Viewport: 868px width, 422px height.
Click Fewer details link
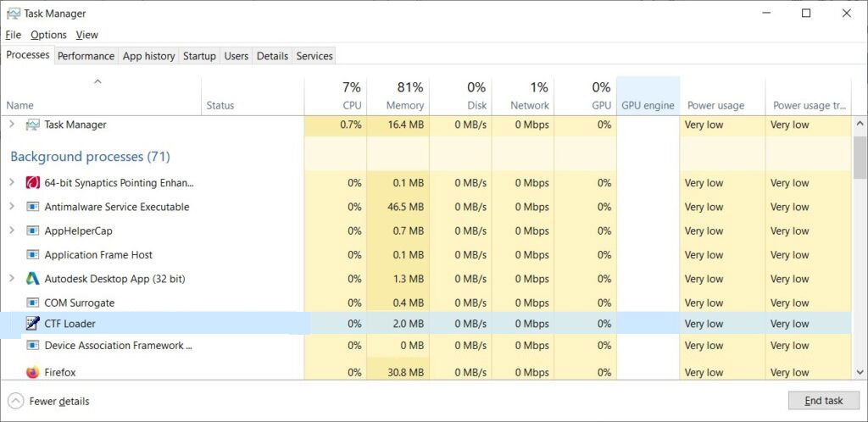pos(59,402)
